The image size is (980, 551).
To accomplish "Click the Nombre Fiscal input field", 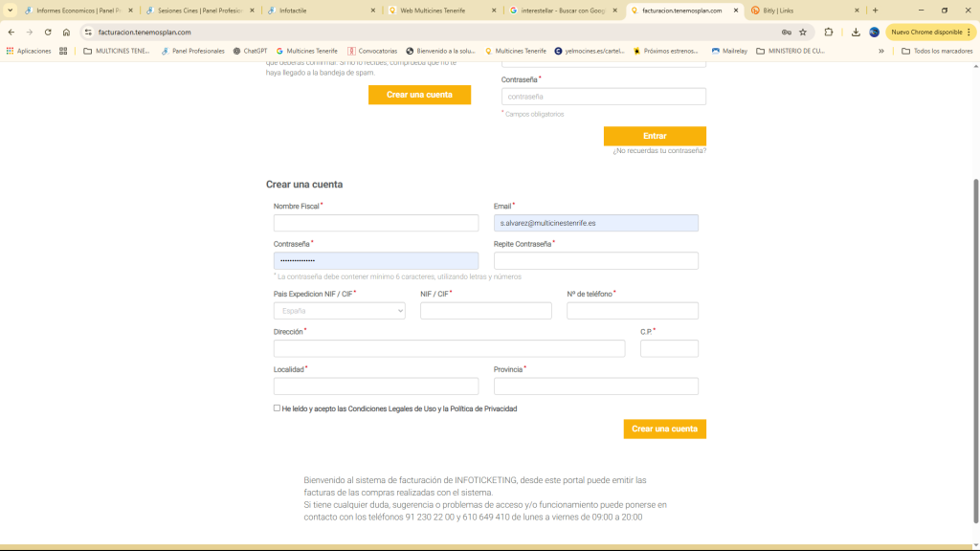I will click(x=375, y=223).
